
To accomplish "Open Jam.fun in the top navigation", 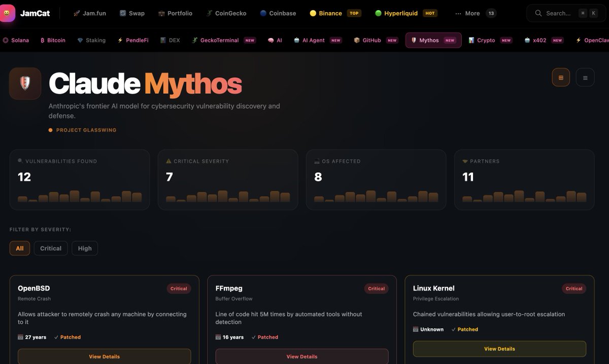I will tap(90, 13).
